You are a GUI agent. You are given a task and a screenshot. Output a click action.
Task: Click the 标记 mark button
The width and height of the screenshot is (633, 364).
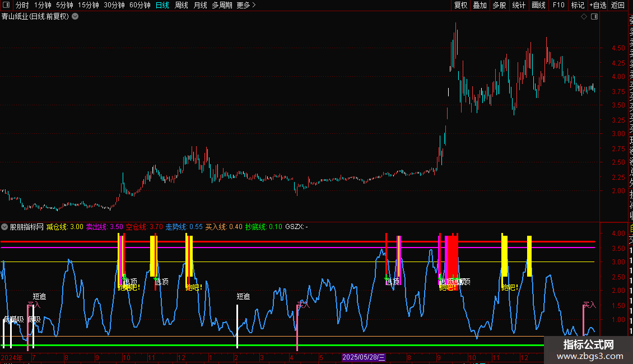tap(578, 5)
